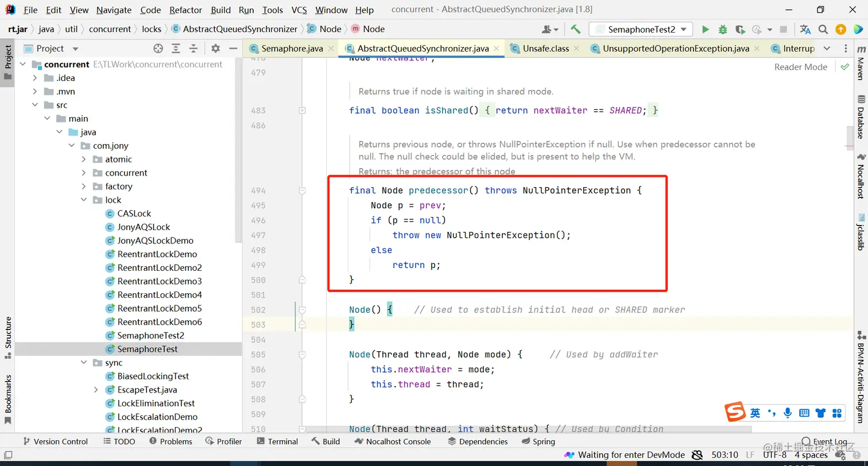Open the Nocalhost Console tool window
This screenshot has width=868, height=466.
point(393,441)
